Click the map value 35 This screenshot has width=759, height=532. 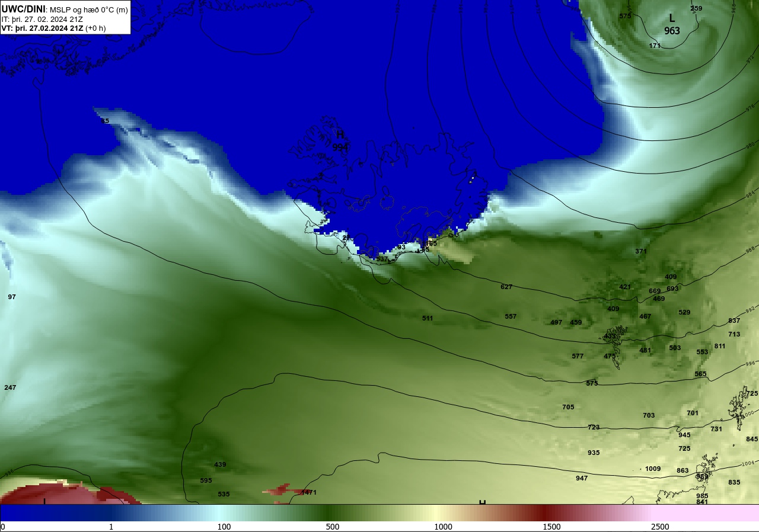[x=105, y=121]
